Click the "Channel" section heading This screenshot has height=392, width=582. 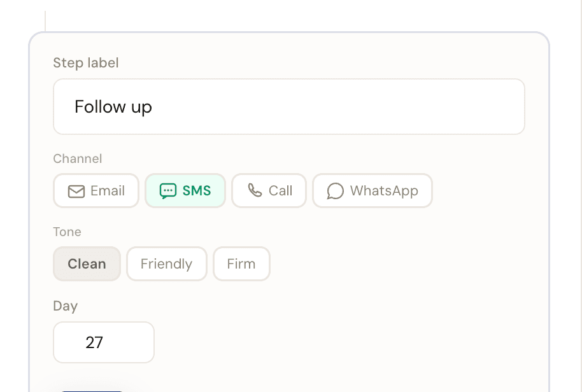[78, 158]
